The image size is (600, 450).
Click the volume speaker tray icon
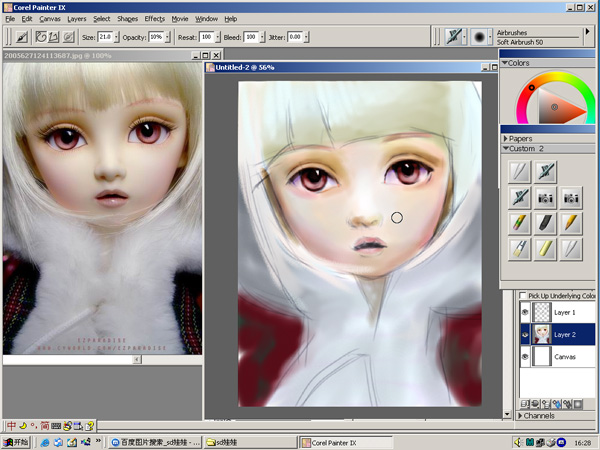point(518,442)
